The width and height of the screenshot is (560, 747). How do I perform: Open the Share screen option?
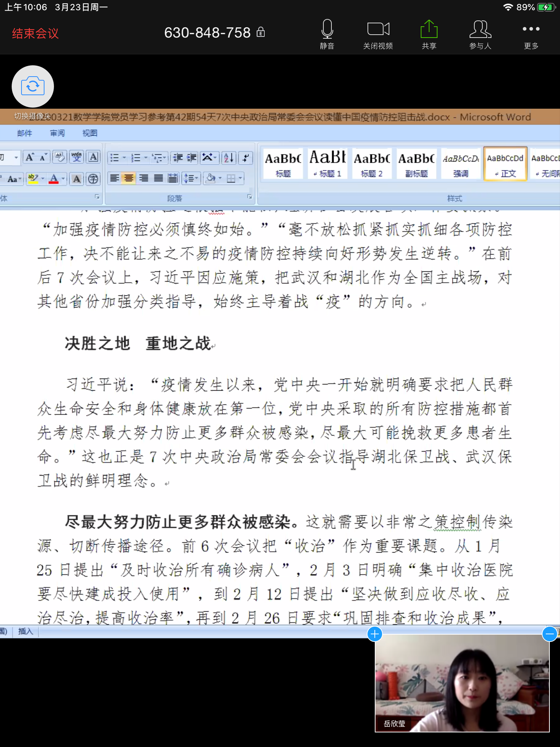pyautogui.click(x=429, y=34)
